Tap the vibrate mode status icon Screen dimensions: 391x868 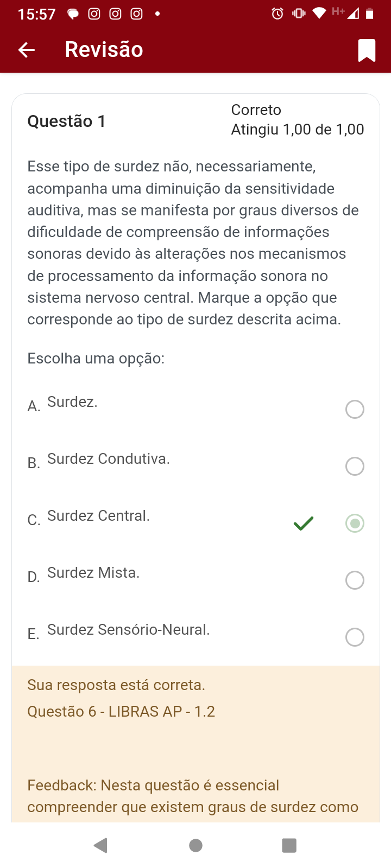click(299, 14)
